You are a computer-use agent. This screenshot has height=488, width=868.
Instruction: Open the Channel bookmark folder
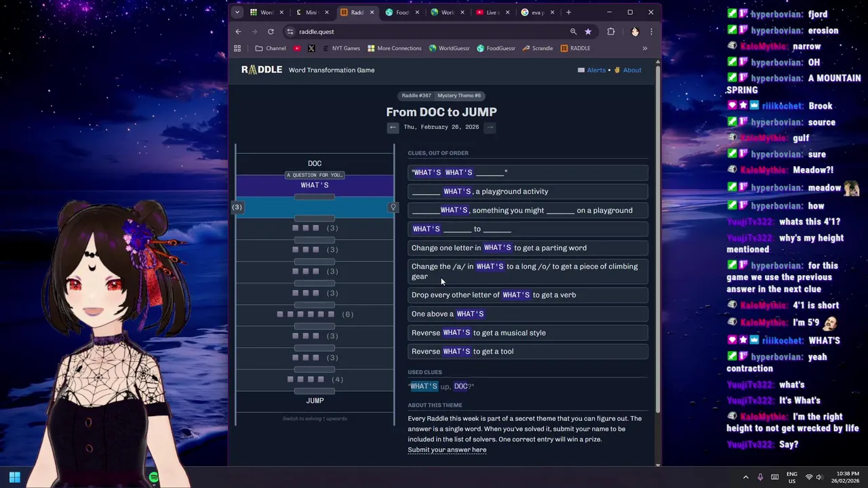pos(271,48)
